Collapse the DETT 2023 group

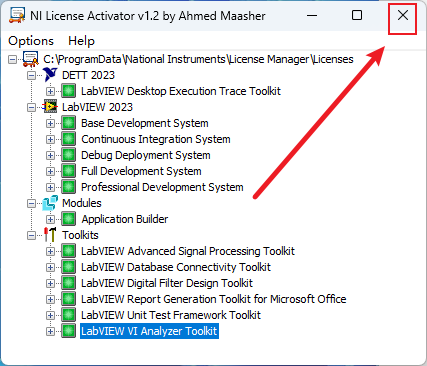(31, 75)
